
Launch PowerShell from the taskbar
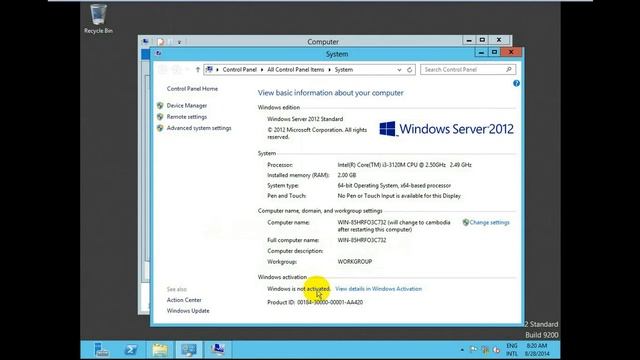(131, 350)
